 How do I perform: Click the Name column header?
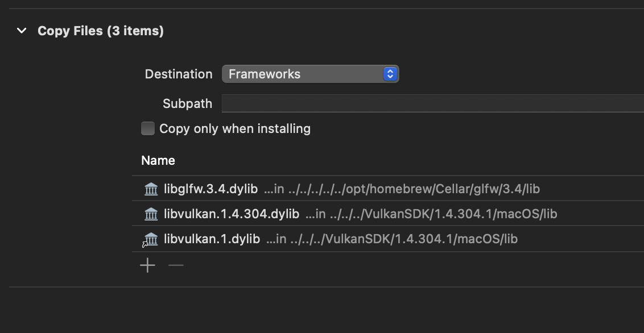click(x=158, y=160)
